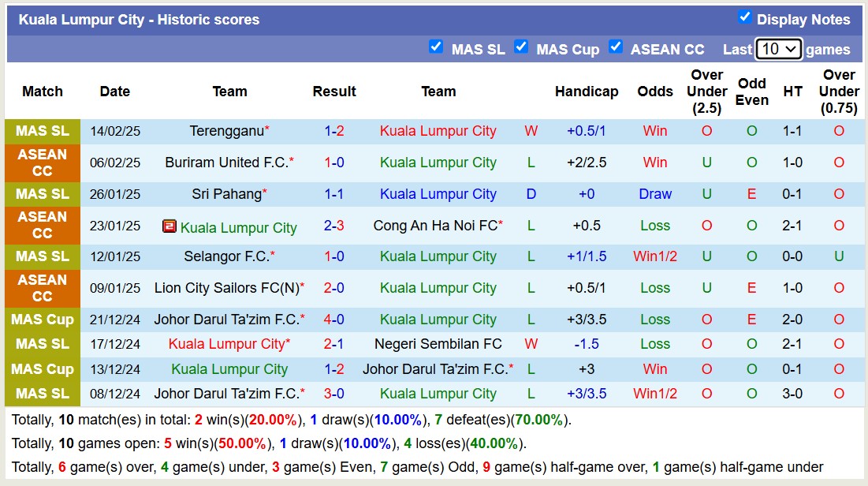Select the MAS SL badge on the Terengganu row

[x=42, y=131]
